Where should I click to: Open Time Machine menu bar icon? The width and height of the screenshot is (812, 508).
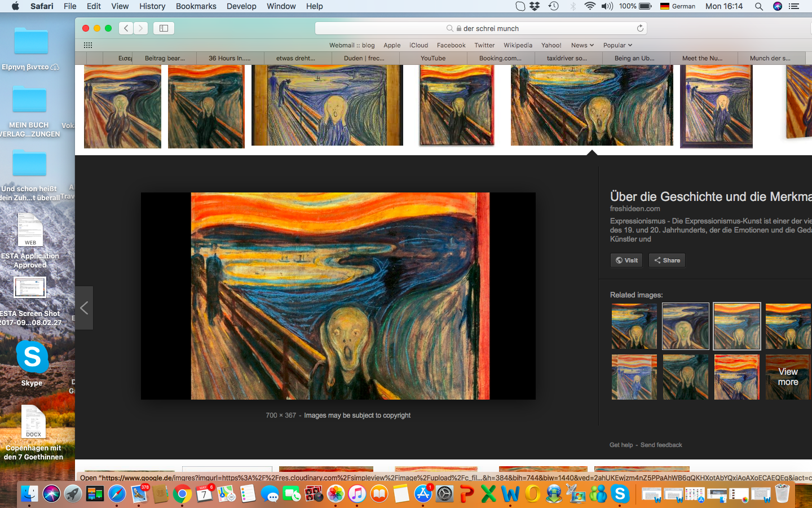[x=554, y=6]
